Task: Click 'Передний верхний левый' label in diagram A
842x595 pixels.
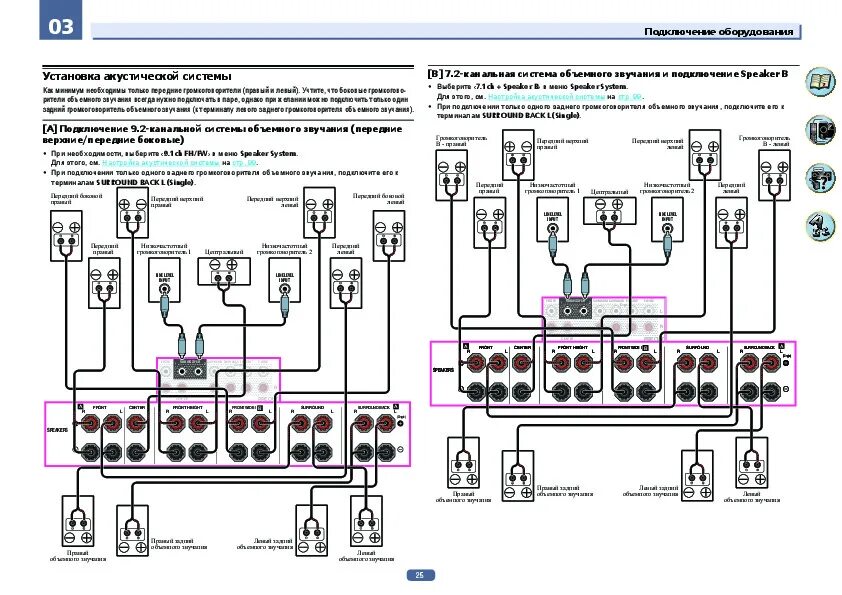Action: click(272, 202)
